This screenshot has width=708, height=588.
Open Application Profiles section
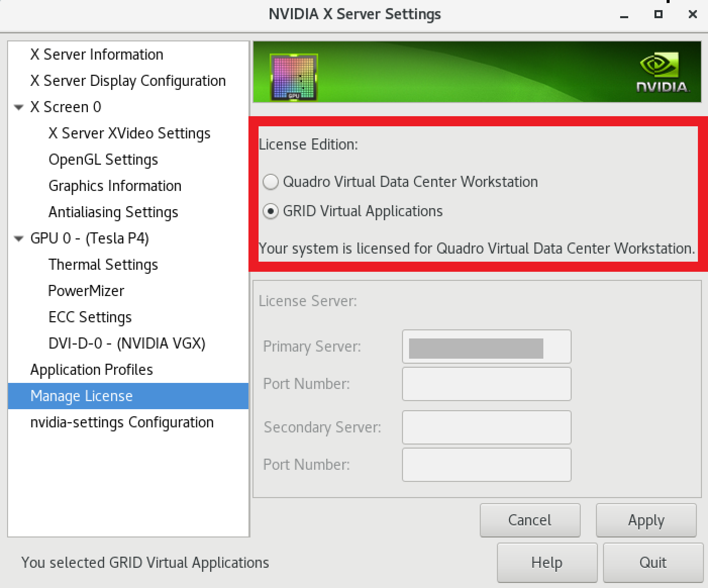coord(91,369)
